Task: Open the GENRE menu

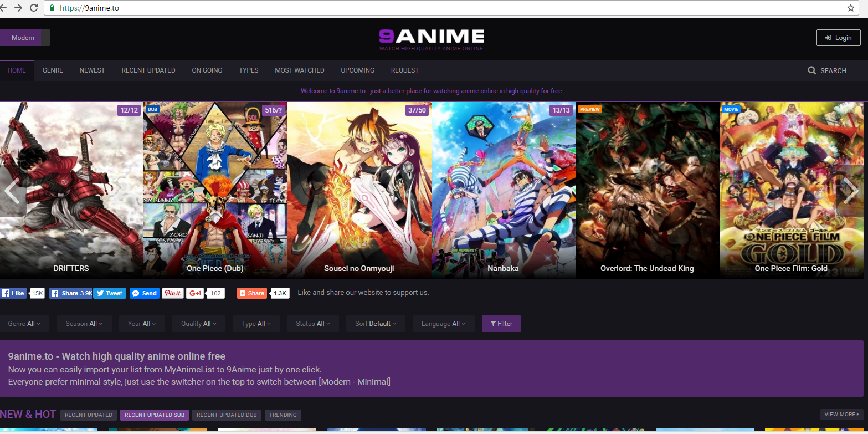Action: (x=53, y=70)
